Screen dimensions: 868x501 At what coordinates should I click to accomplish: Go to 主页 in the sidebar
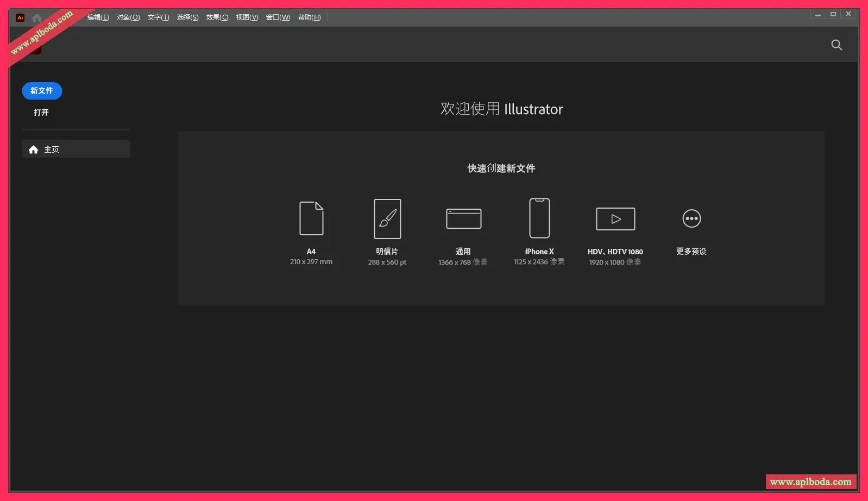[76, 149]
